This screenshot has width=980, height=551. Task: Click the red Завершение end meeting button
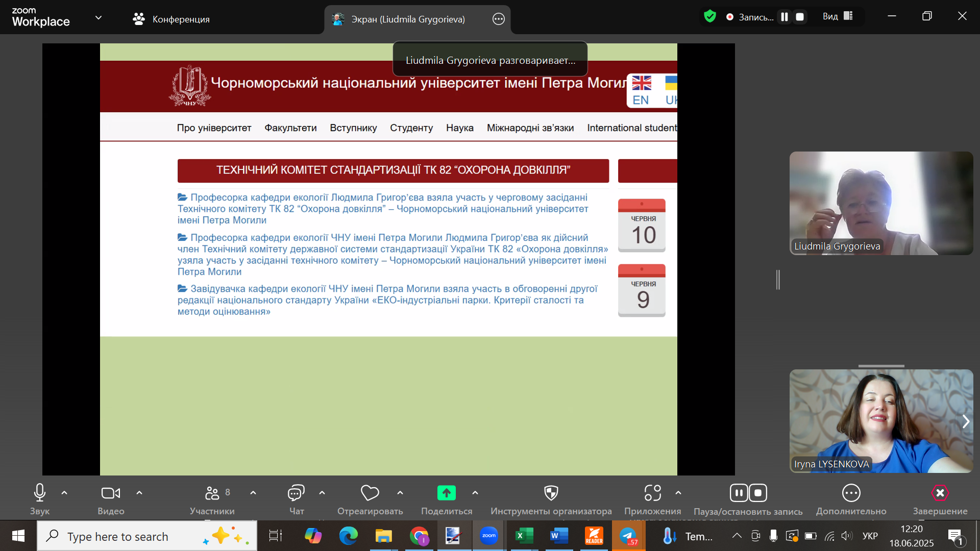(940, 499)
